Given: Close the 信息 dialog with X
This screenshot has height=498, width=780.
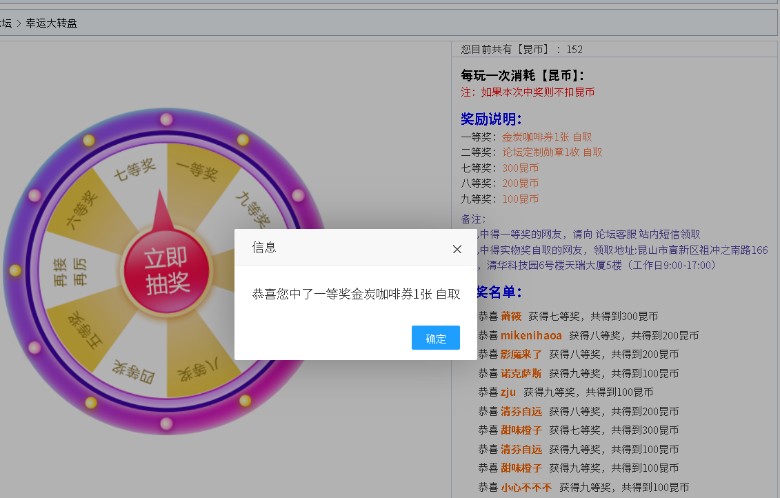Looking at the screenshot, I should point(457,248).
